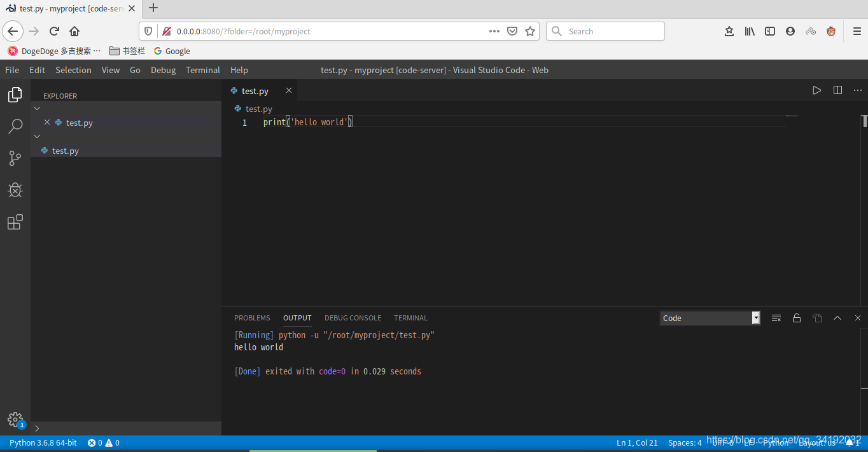868x452 pixels.
Task: Change indentation via Spaces: 4
Action: (685, 442)
